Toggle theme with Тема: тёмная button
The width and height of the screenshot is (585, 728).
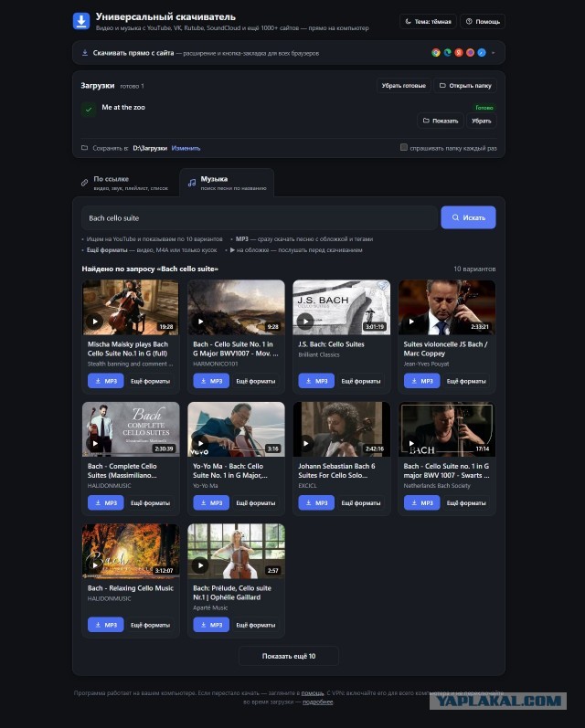coord(428,21)
